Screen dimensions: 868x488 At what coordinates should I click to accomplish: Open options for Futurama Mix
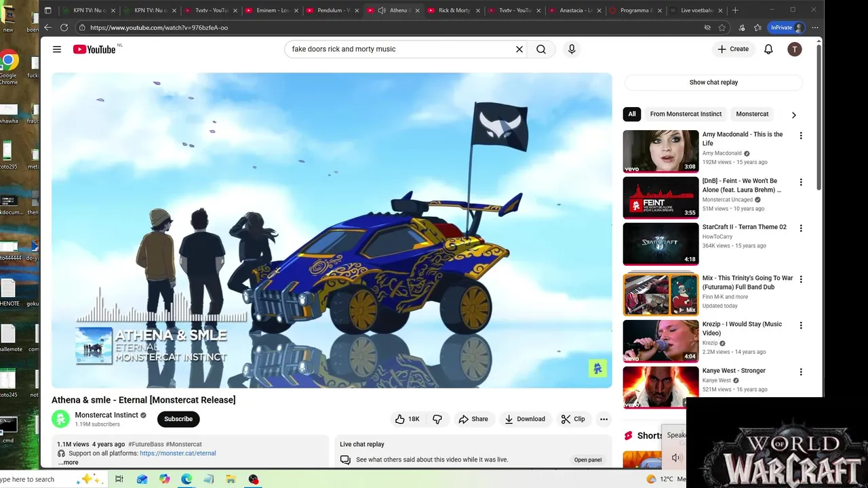point(801,279)
